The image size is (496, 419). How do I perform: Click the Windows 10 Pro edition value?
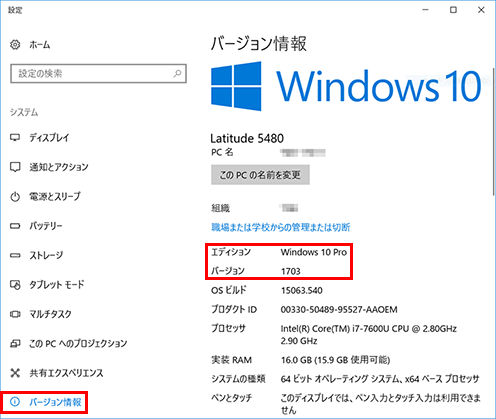coord(314,252)
